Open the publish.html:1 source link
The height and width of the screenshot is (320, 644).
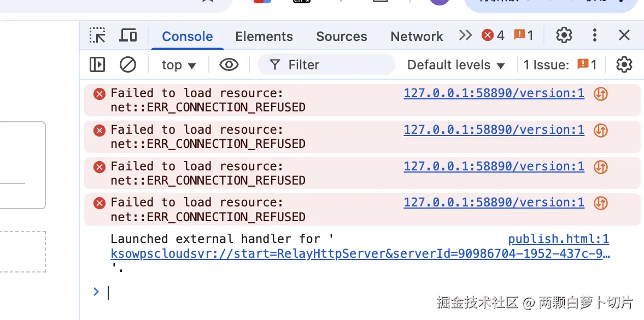click(558, 239)
